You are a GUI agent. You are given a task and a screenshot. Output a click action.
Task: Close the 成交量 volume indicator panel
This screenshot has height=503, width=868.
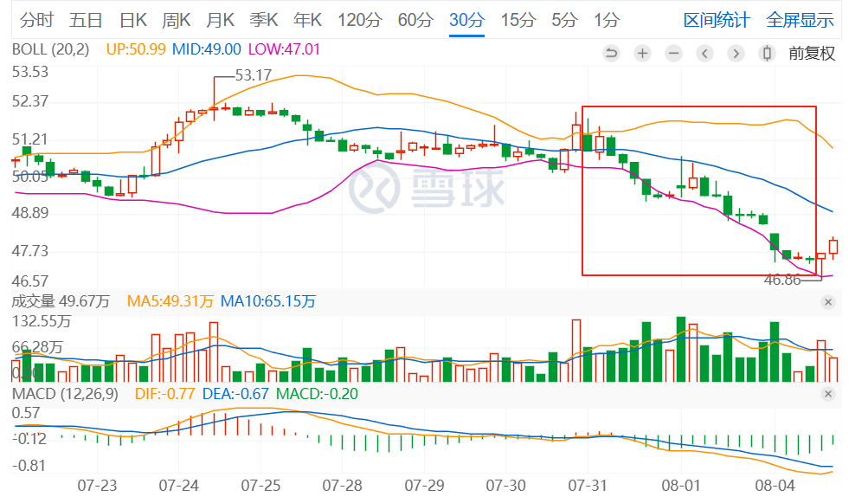(828, 302)
